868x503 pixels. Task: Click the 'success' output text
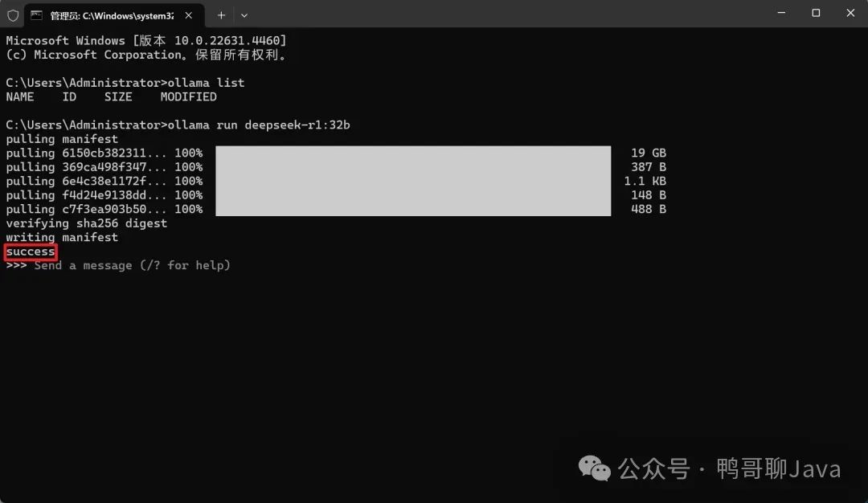point(31,251)
